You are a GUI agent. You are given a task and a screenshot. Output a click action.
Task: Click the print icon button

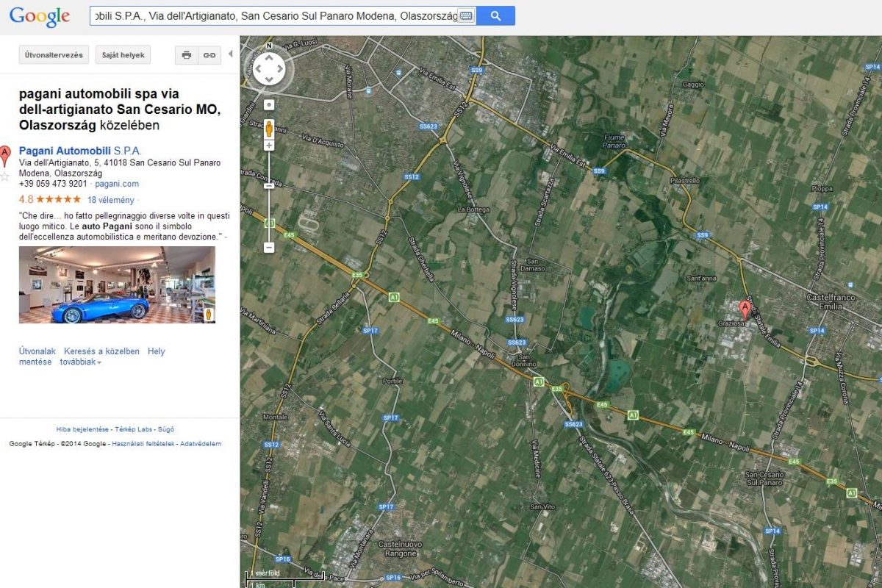(187, 55)
